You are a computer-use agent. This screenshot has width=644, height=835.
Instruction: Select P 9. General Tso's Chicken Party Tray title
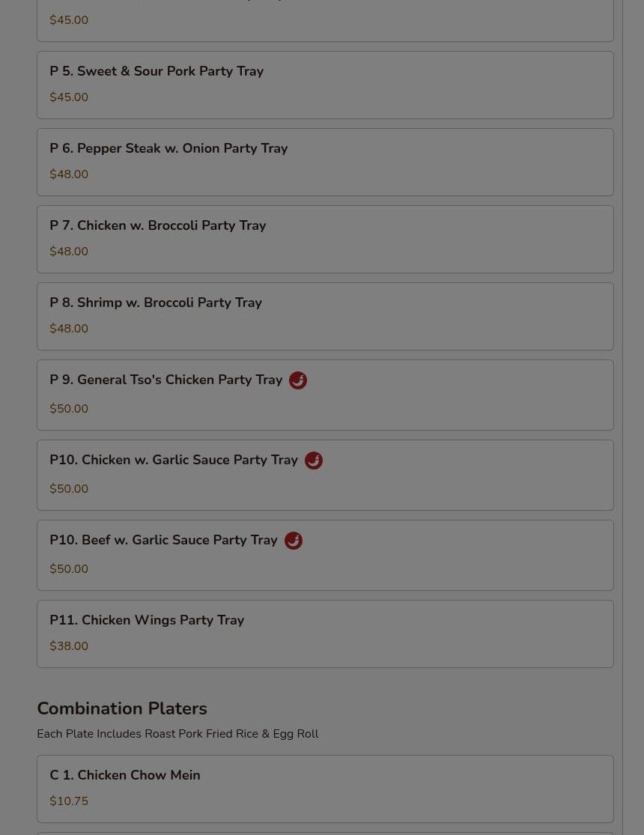click(x=165, y=380)
